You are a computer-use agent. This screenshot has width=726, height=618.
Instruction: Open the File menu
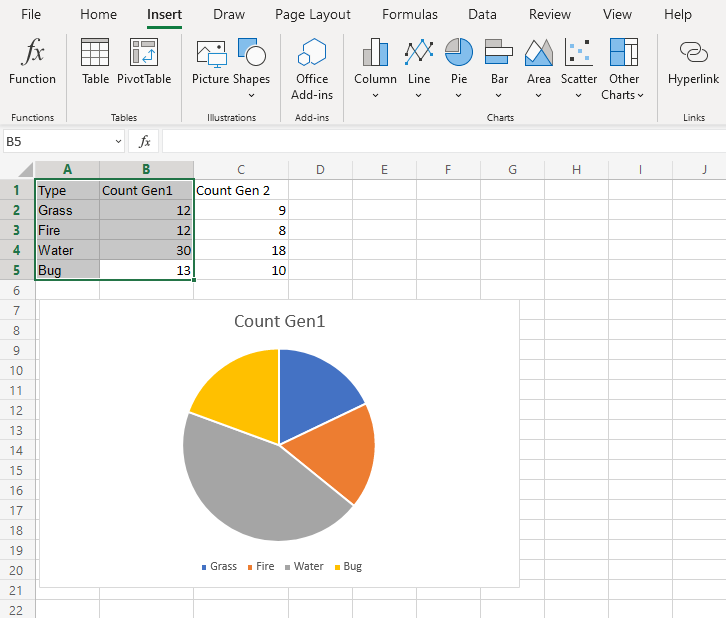[x=31, y=14]
